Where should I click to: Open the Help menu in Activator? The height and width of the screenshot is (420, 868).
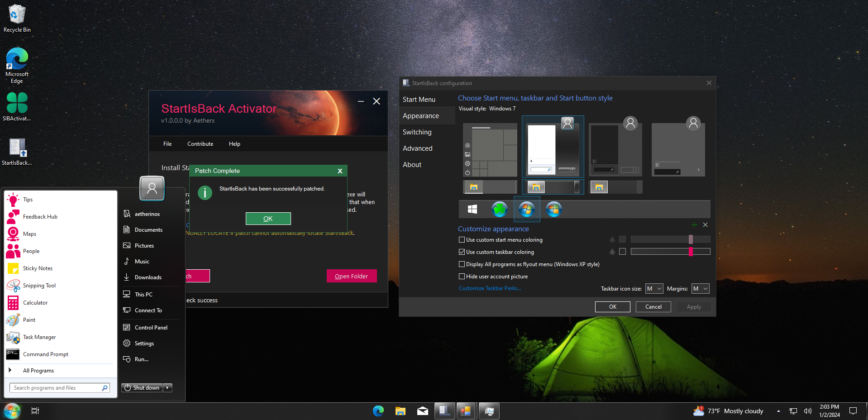(234, 144)
